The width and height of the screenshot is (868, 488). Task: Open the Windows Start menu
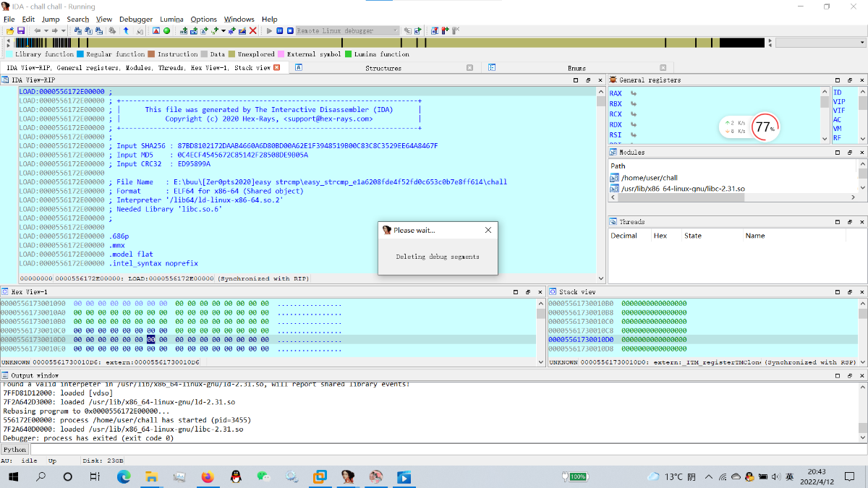tap(13, 477)
